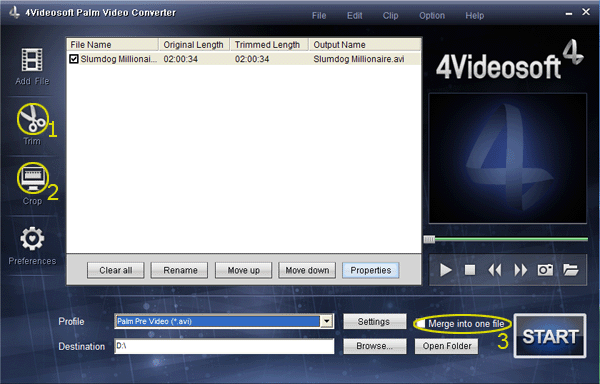Open the Add File film-strip icon
600x384 pixels.
coord(32,60)
